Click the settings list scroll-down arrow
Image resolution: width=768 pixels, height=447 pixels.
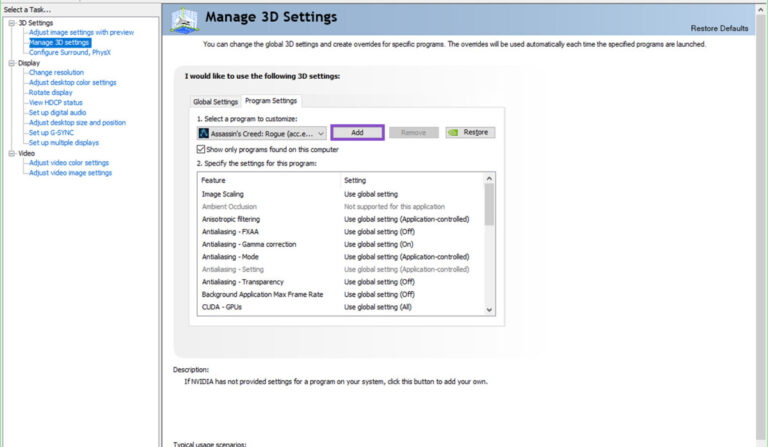489,309
